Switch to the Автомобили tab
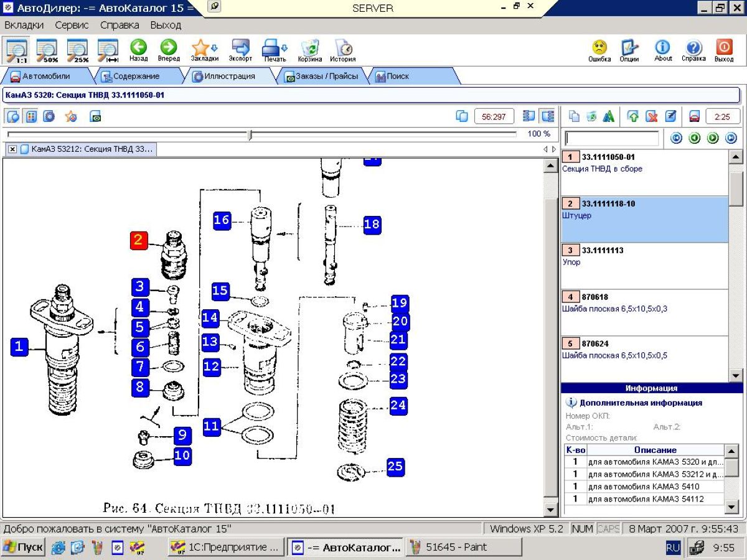 point(45,77)
